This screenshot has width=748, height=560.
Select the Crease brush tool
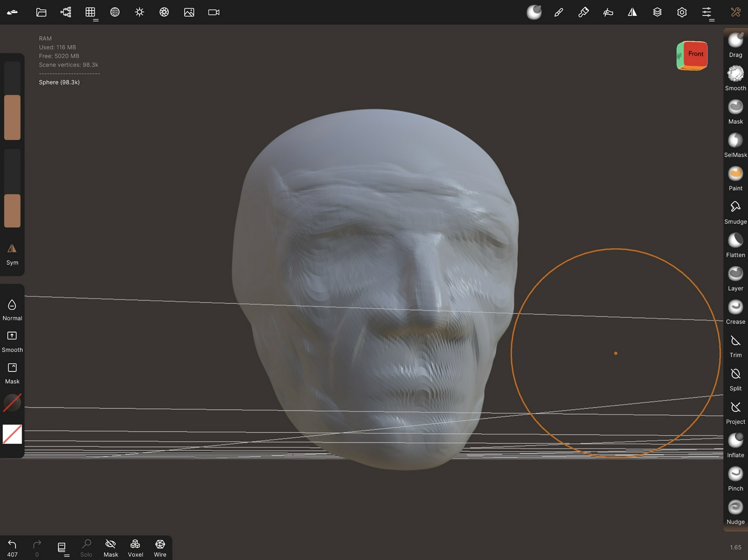point(735,311)
